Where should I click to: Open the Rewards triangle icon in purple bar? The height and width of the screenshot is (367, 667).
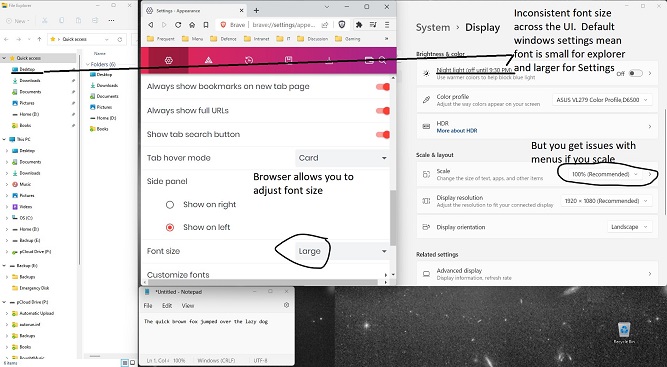point(208,60)
